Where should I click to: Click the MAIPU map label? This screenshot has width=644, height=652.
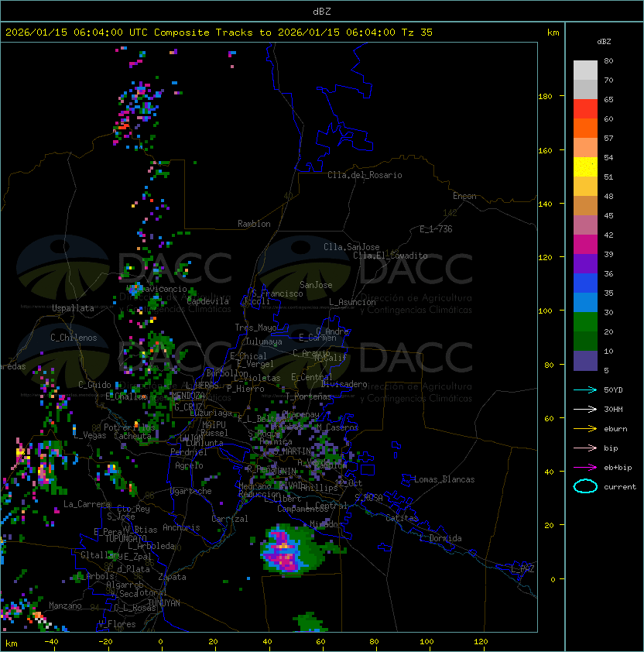coord(214,425)
